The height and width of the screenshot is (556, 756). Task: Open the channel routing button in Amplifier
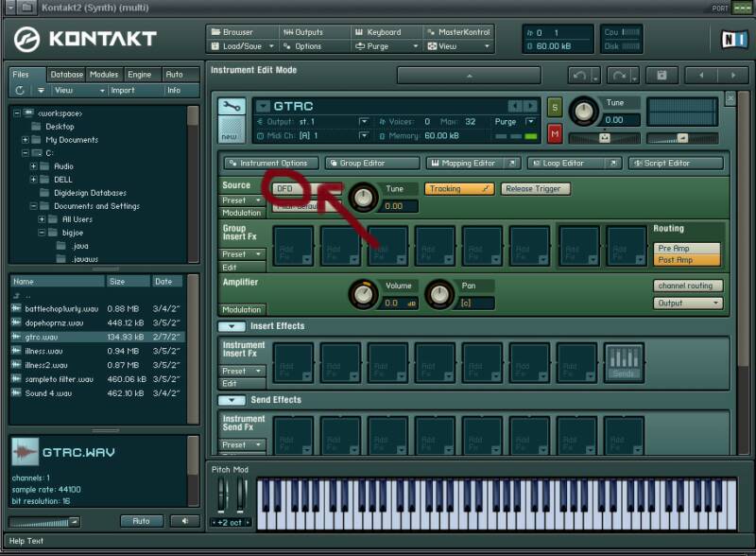point(688,286)
